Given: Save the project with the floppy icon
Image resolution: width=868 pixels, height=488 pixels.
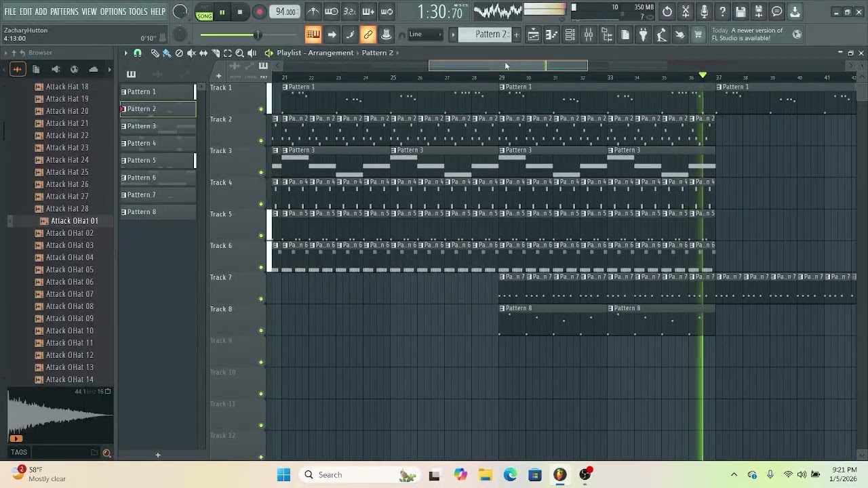Looking at the screenshot, I should click(x=741, y=12).
